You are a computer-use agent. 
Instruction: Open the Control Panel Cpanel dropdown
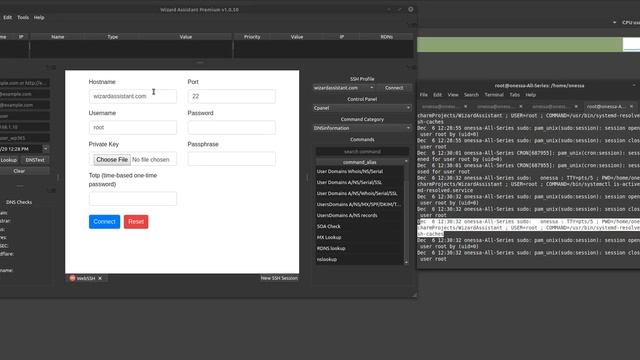[362, 108]
